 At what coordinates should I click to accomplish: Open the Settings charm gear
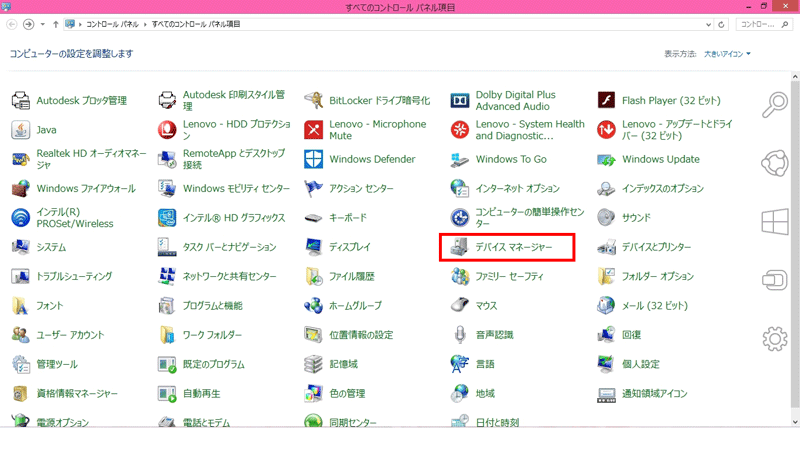click(x=774, y=339)
